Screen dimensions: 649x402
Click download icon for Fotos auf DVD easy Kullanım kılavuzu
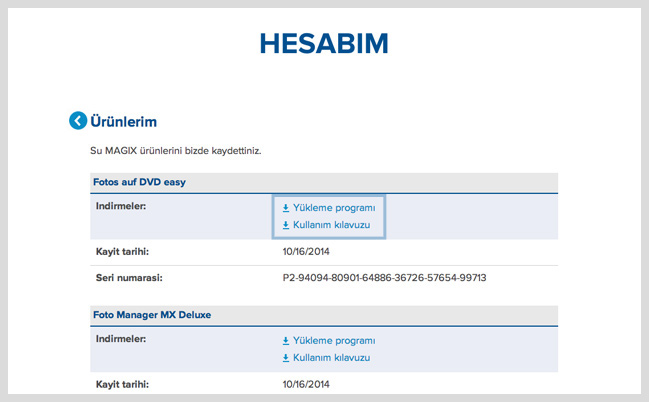point(286,225)
